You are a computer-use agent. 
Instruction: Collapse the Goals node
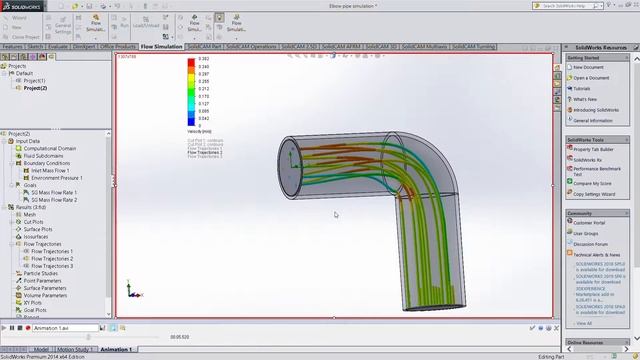click(x=11, y=185)
